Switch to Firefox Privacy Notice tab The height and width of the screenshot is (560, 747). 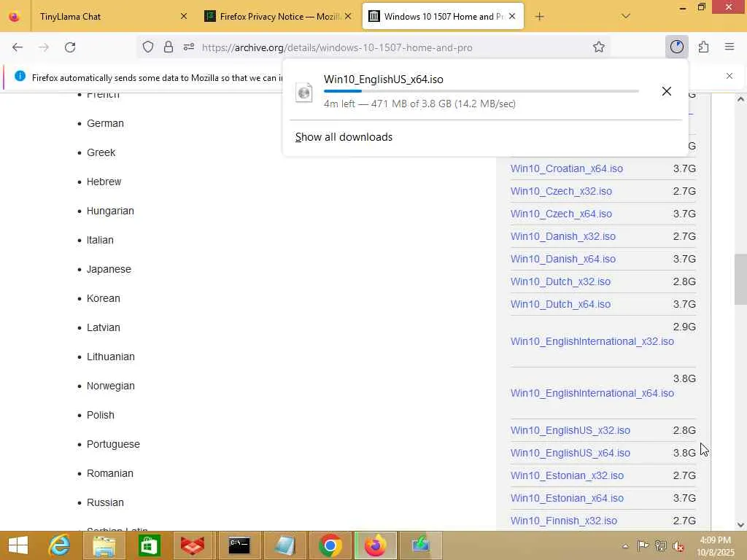click(x=279, y=17)
